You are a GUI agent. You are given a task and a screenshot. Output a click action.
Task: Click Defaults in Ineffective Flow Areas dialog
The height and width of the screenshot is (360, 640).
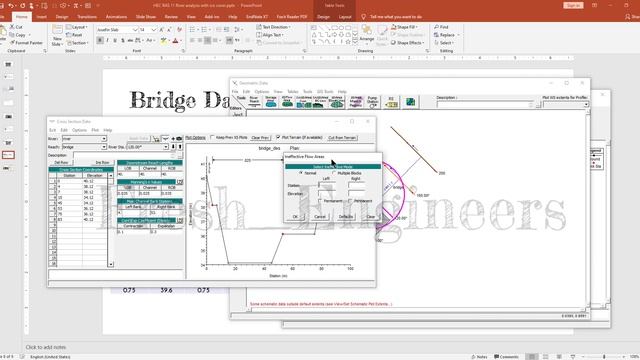(346, 217)
